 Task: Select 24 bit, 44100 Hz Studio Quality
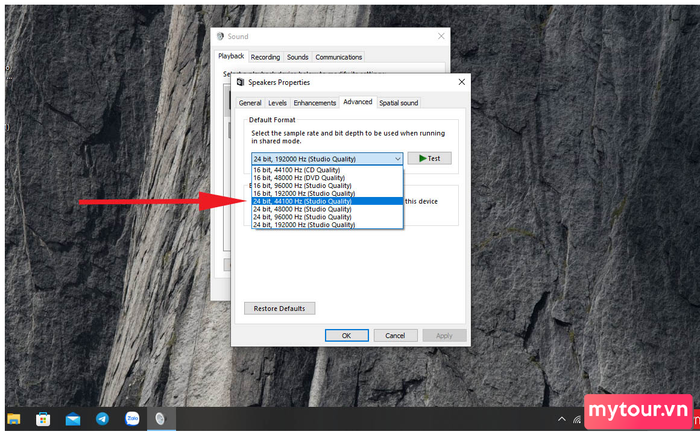tap(327, 201)
